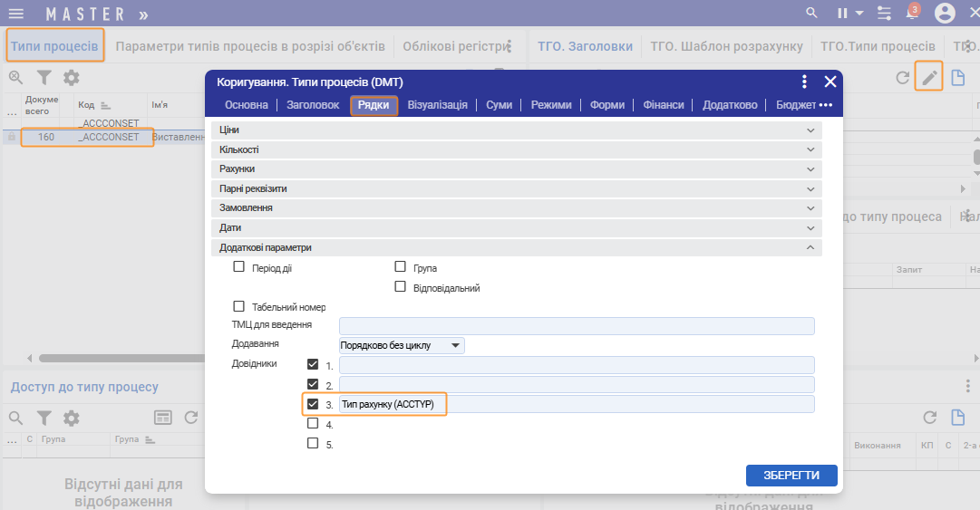Show more dialog tabs via ellipsis
The height and width of the screenshot is (510, 980).
coord(826,105)
